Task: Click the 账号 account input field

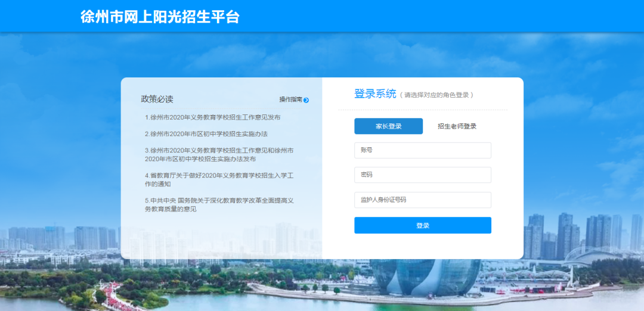Action: coord(422,150)
